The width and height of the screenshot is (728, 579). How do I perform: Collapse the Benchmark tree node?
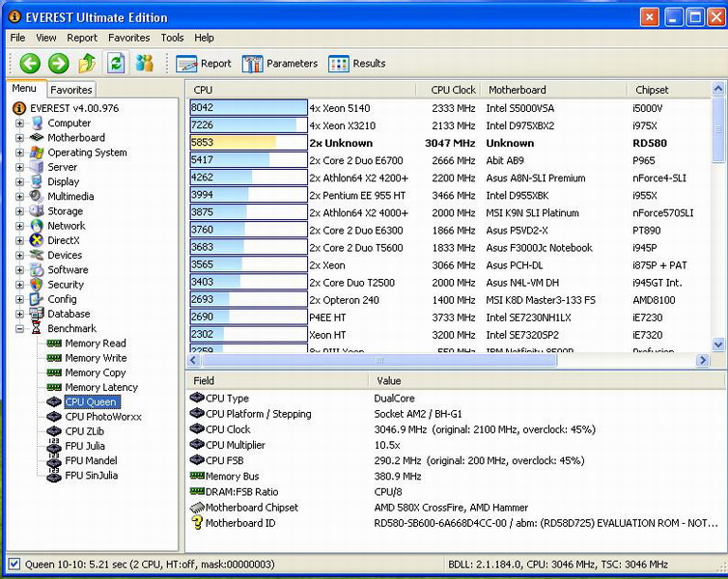[19, 329]
